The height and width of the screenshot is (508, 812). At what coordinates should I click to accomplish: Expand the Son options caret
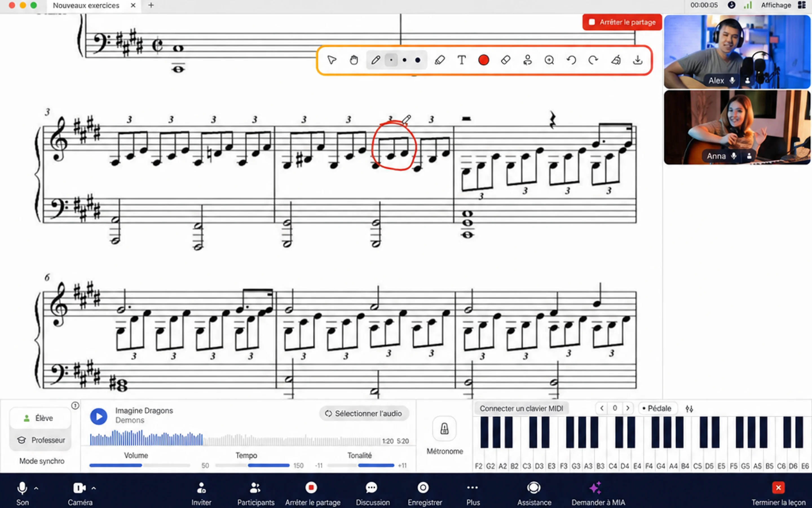[36, 488]
